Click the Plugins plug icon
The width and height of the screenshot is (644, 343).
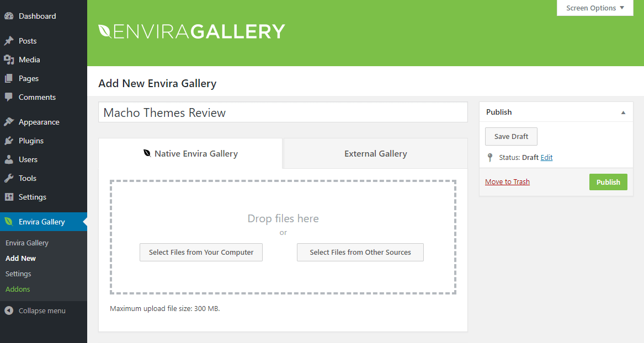[9, 141]
